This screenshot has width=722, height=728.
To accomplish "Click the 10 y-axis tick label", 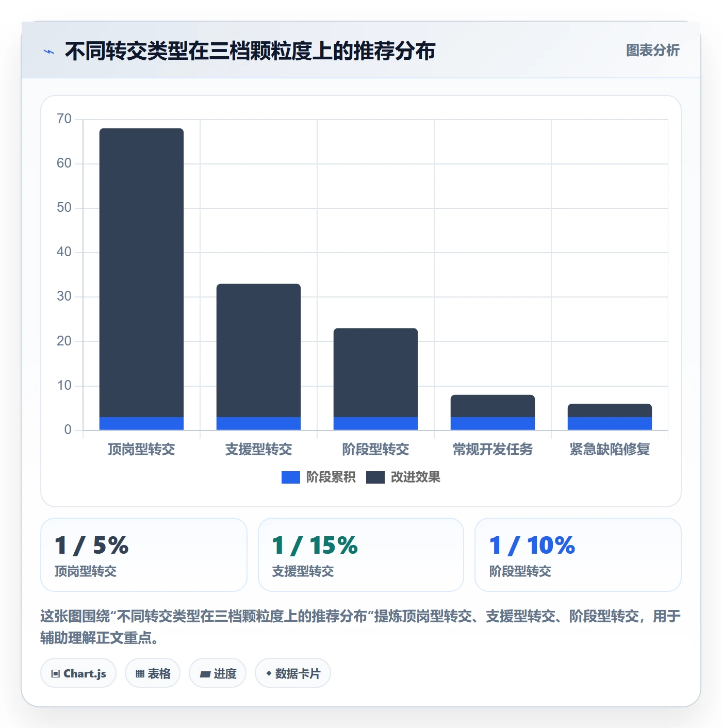I will click(x=64, y=386).
